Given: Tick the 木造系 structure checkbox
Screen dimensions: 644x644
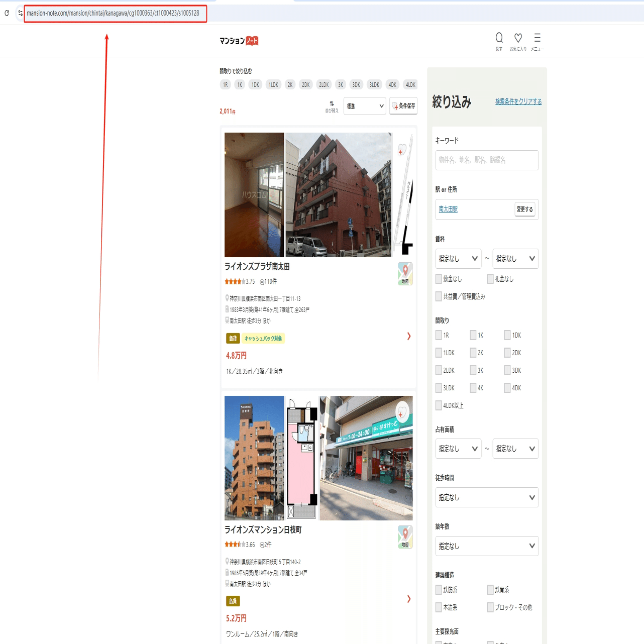Looking at the screenshot, I should click(x=439, y=607).
